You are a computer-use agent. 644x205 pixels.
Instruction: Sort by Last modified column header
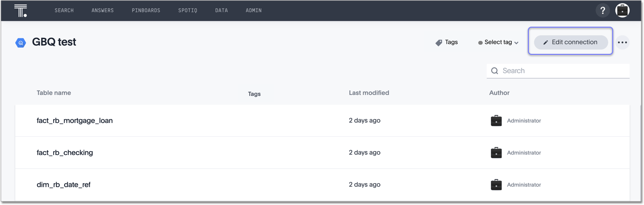[368, 93]
